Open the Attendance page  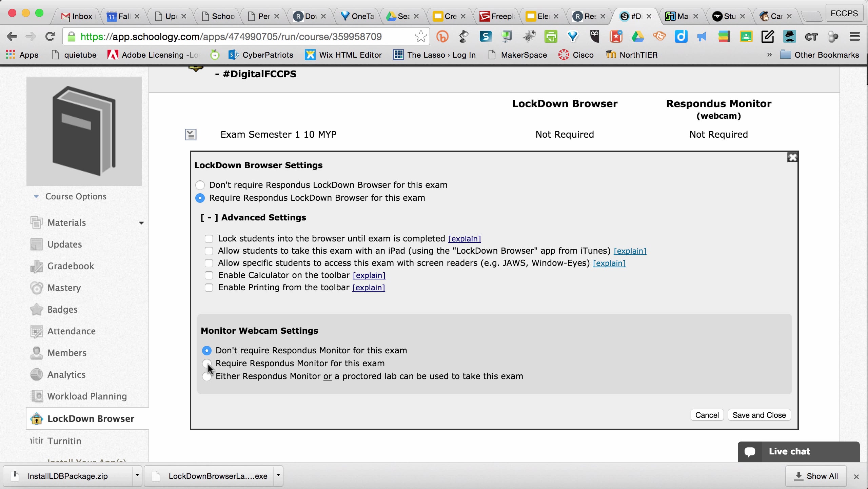pos(71,331)
